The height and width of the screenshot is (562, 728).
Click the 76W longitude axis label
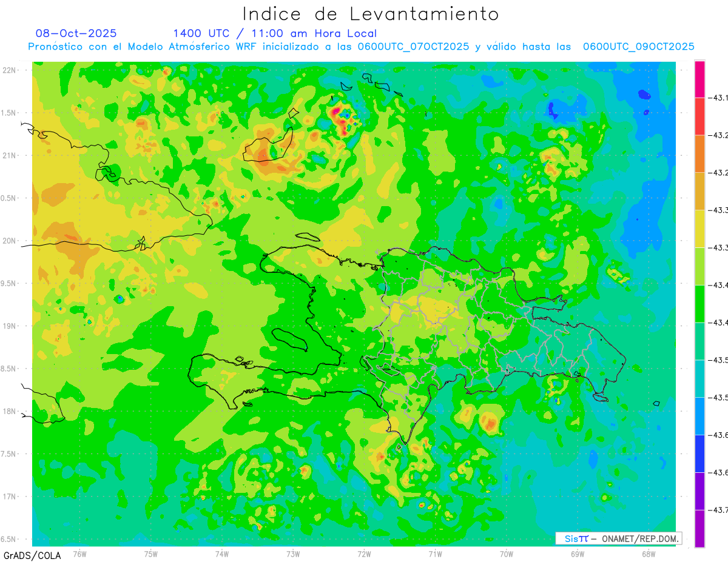[79, 554]
